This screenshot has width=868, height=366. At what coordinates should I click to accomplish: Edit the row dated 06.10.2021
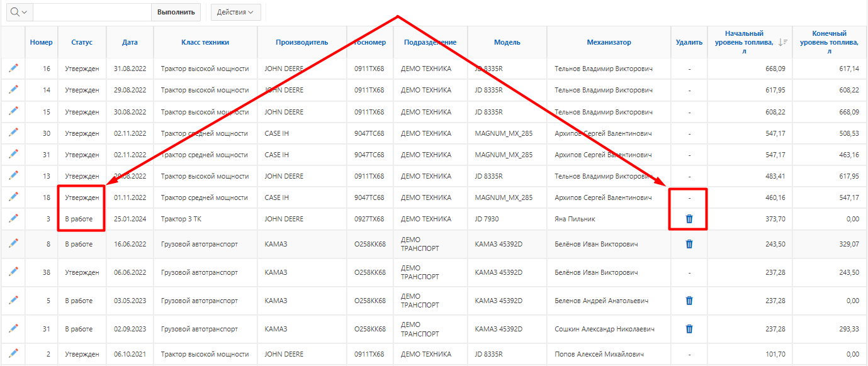13,353
